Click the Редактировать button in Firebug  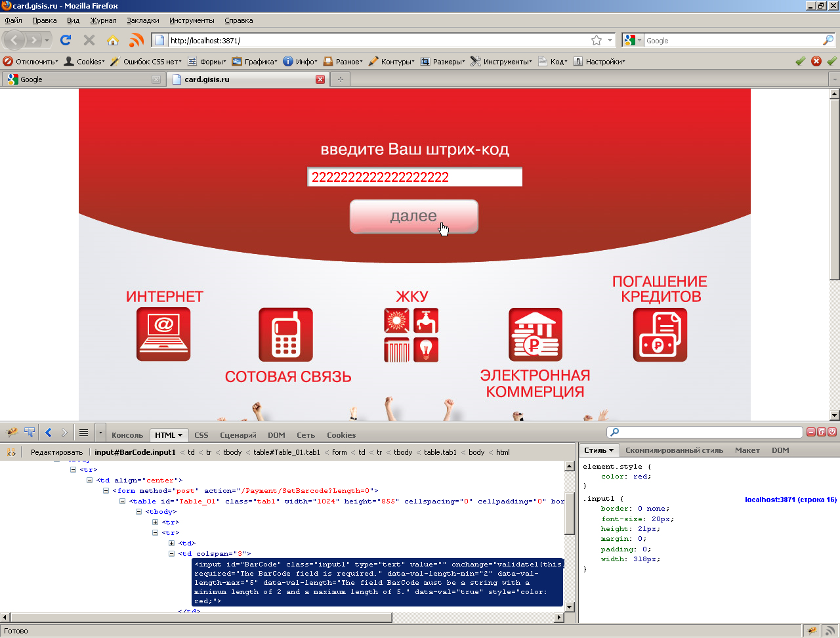point(57,452)
